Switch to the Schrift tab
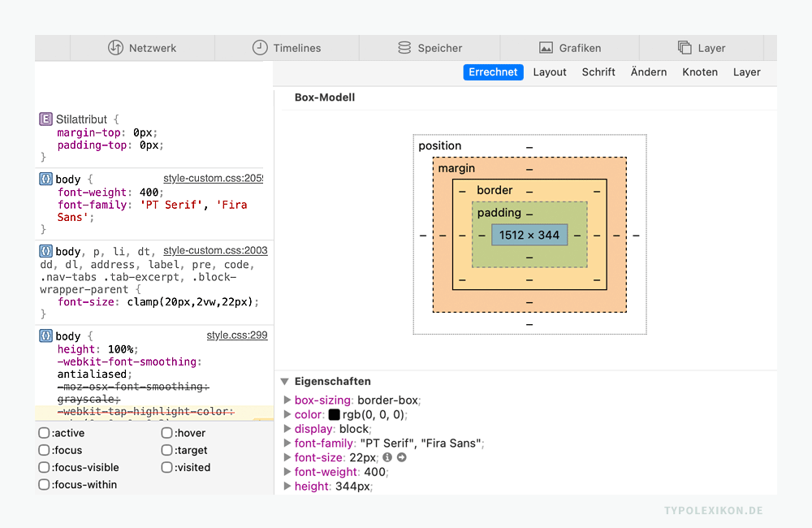Screen dimensions: 812x528 point(598,72)
